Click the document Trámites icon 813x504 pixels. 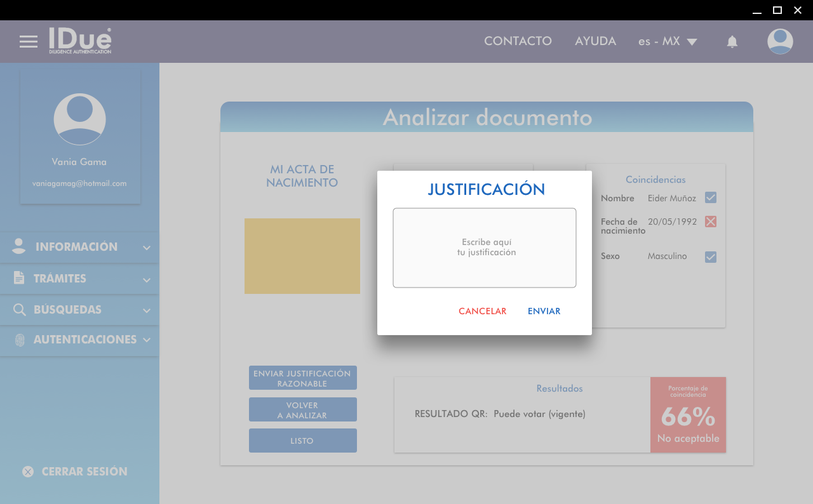19,278
